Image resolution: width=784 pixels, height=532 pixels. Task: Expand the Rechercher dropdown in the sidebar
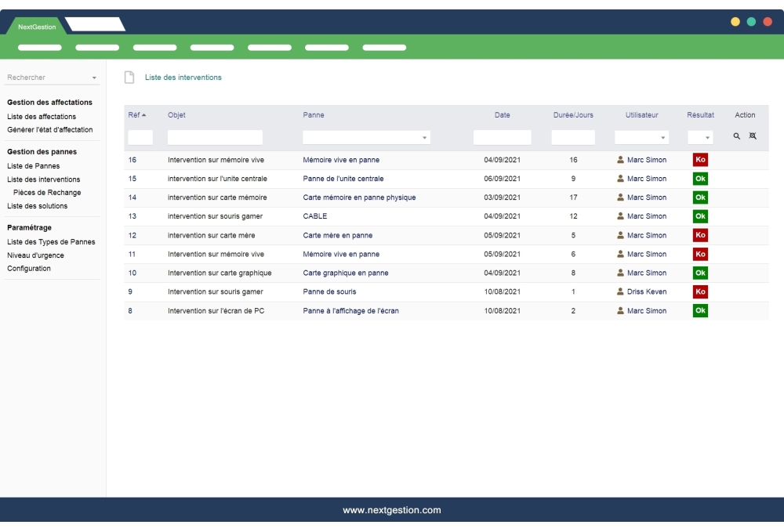click(x=95, y=77)
